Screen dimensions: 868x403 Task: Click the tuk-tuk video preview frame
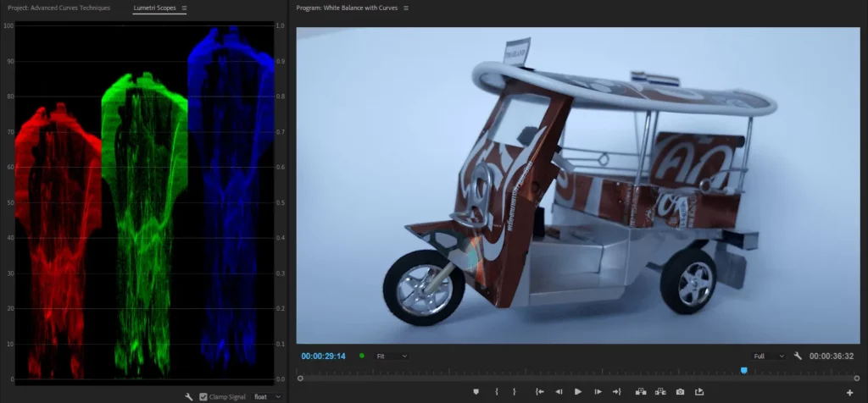578,185
